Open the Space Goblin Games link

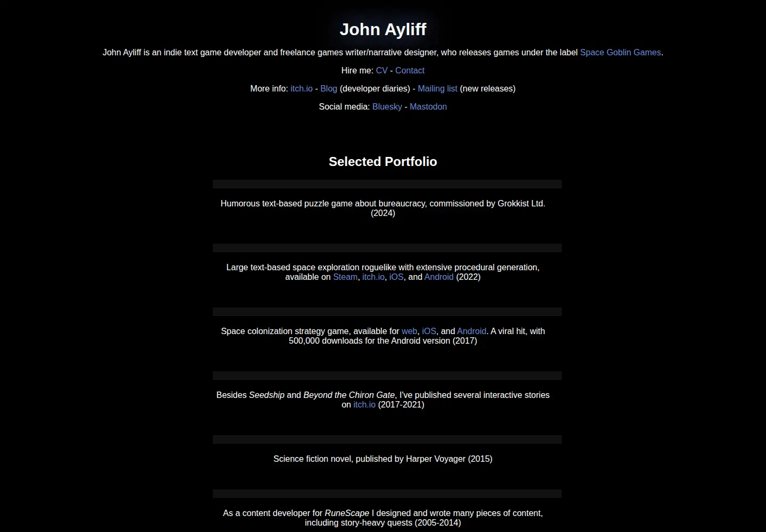pos(620,52)
